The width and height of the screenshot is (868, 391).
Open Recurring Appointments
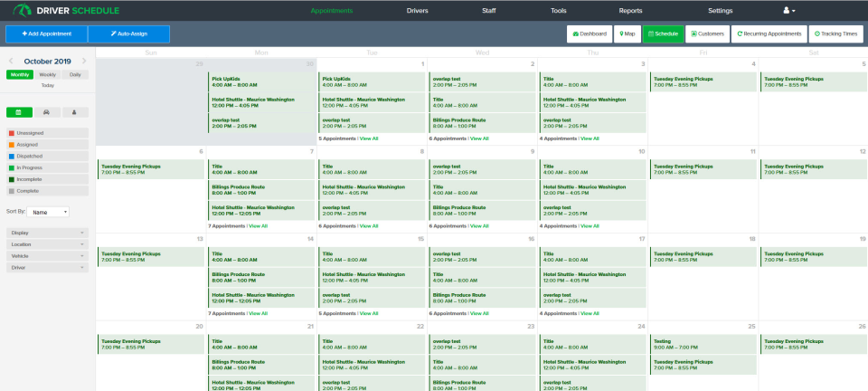point(769,33)
